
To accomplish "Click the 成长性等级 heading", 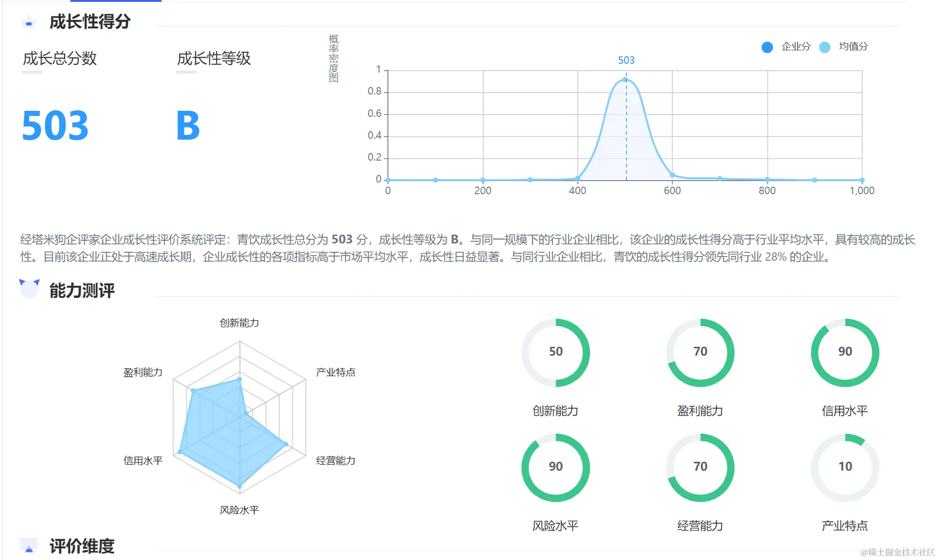I will [214, 59].
